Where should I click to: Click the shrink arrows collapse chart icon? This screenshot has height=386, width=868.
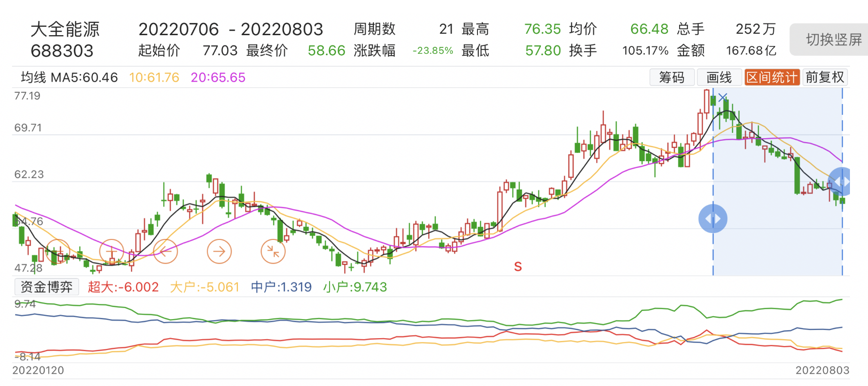coord(273,252)
